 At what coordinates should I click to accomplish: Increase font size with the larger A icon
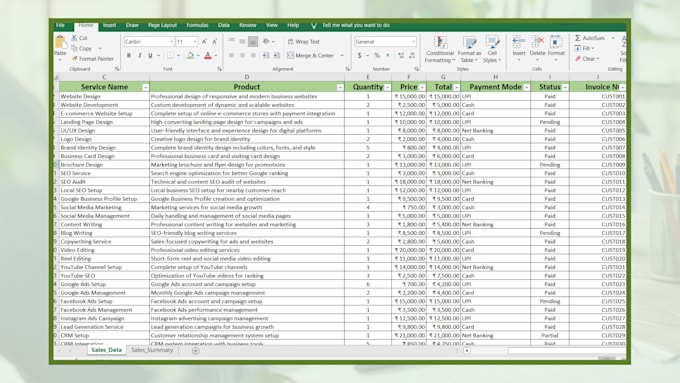pyautogui.click(x=204, y=42)
